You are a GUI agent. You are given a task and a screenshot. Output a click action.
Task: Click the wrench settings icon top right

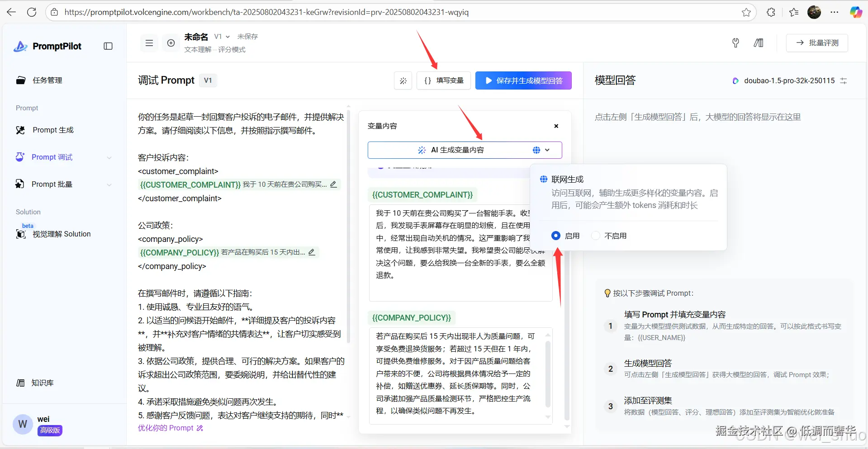735,43
